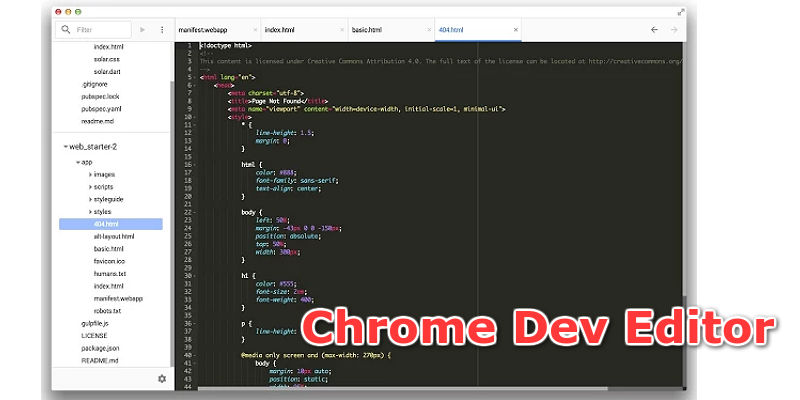Click the editor horizontal scrollbar

point(403,389)
